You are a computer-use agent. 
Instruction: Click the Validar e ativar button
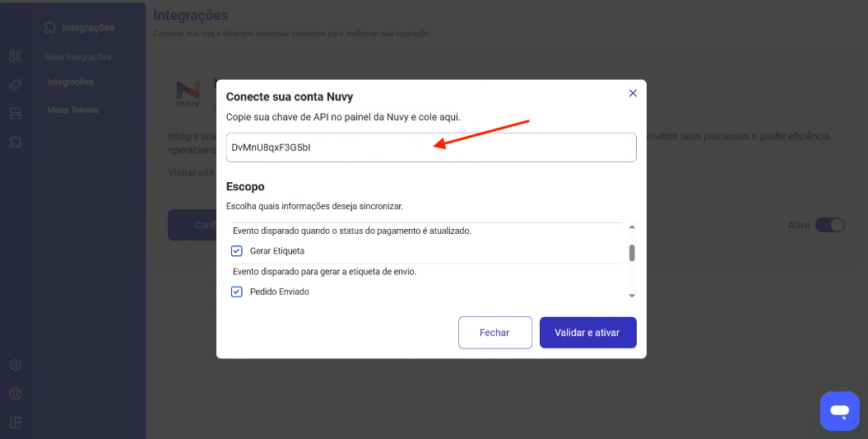pyautogui.click(x=587, y=333)
